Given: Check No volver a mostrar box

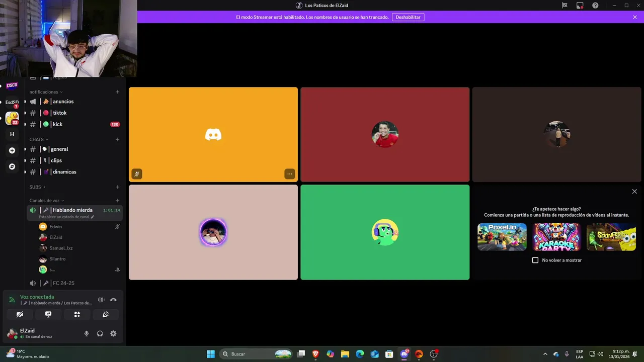Looking at the screenshot, I should pyautogui.click(x=535, y=260).
